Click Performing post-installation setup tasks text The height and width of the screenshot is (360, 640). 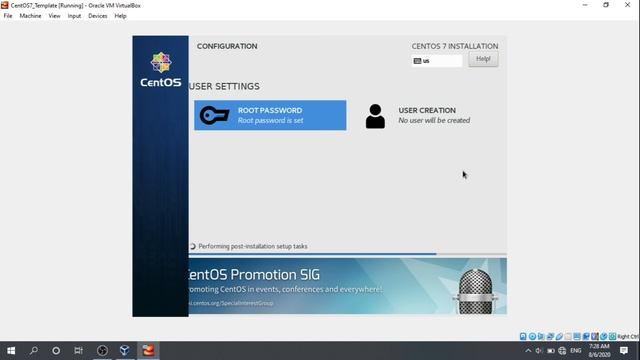(x=253, y=247)
